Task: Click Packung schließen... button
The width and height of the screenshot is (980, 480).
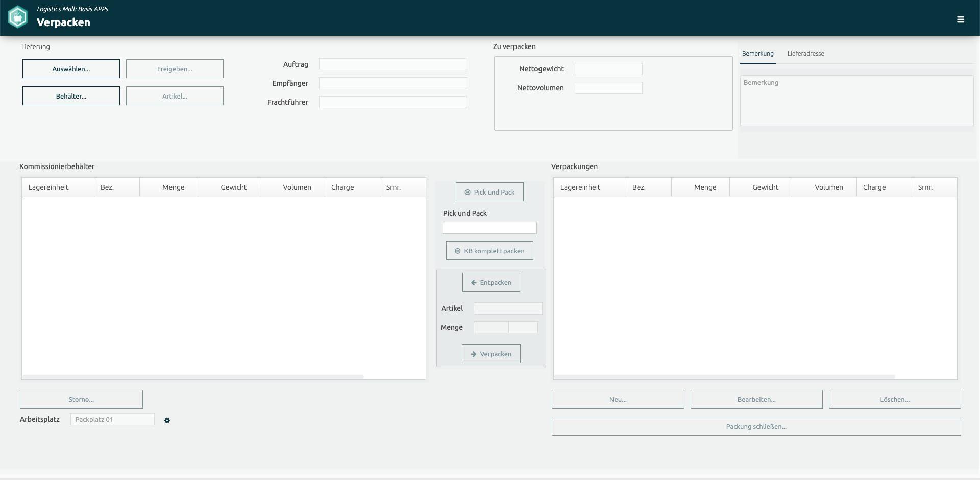Action: [756, 426]
